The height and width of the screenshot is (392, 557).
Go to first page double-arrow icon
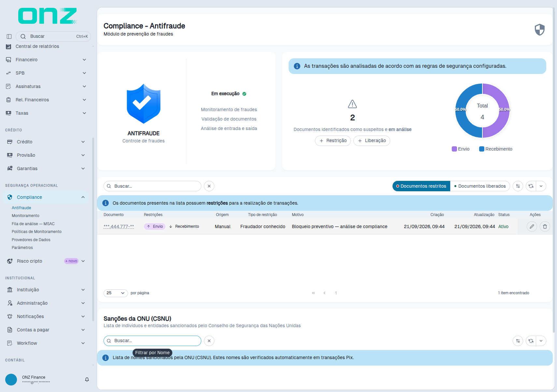pos(313,293)
